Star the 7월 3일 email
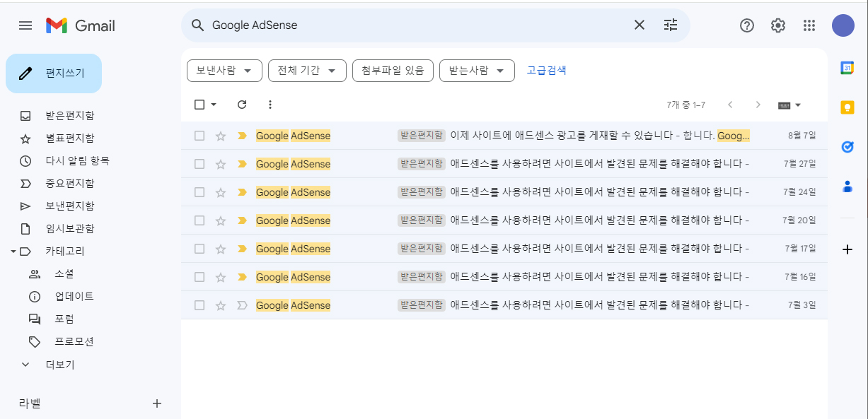868x419 pixels. point(221,305)
